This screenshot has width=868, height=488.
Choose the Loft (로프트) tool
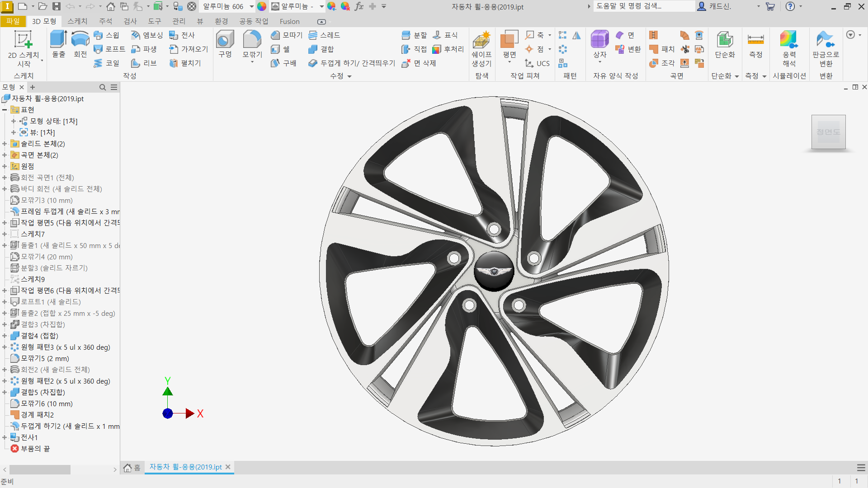tap(109, 49)
